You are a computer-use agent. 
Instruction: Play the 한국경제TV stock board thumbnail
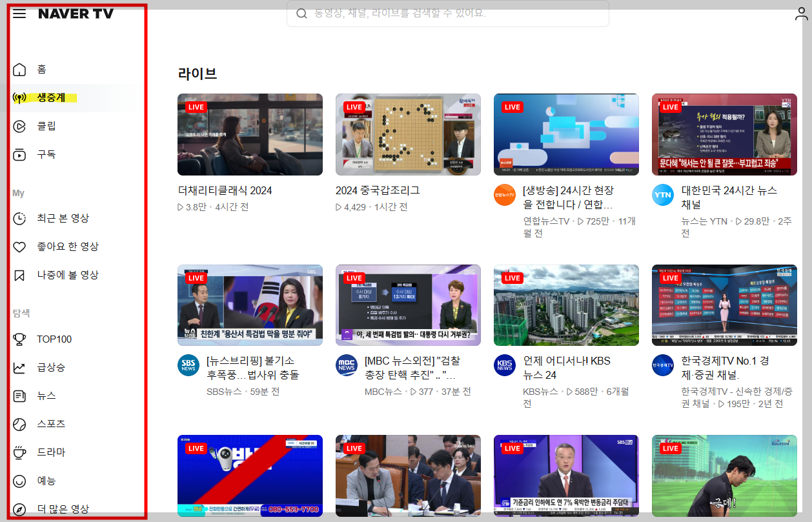(724, 305)
